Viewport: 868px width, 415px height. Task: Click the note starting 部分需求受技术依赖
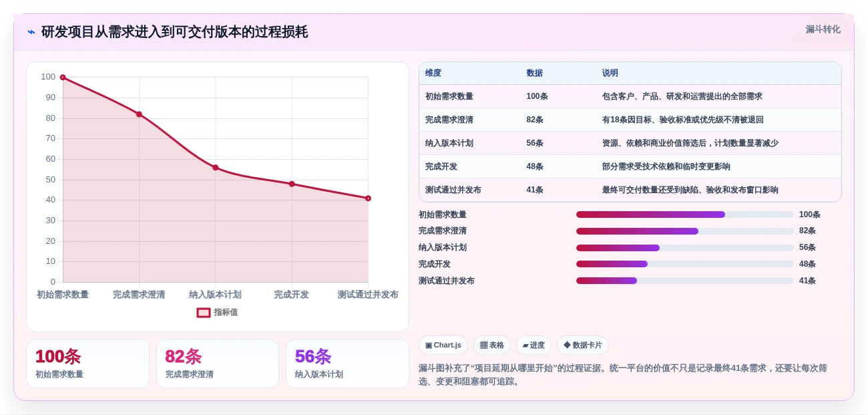(x=666, y=166)
